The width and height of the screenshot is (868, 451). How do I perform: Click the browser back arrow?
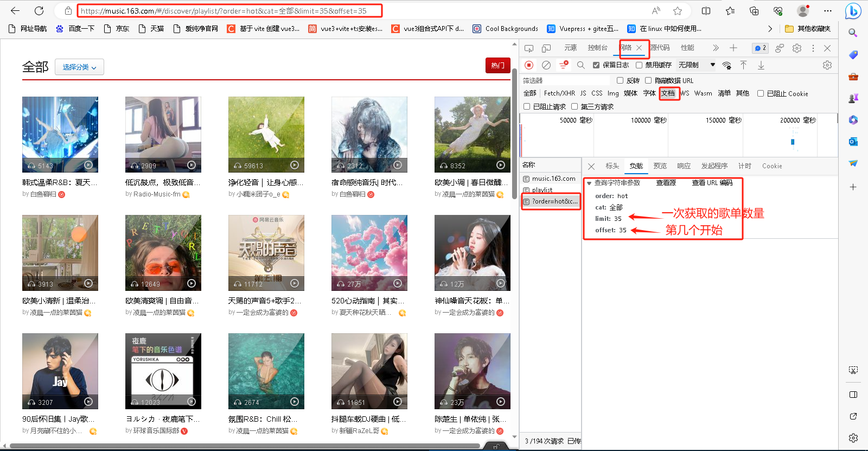click(x=15, y=10)
